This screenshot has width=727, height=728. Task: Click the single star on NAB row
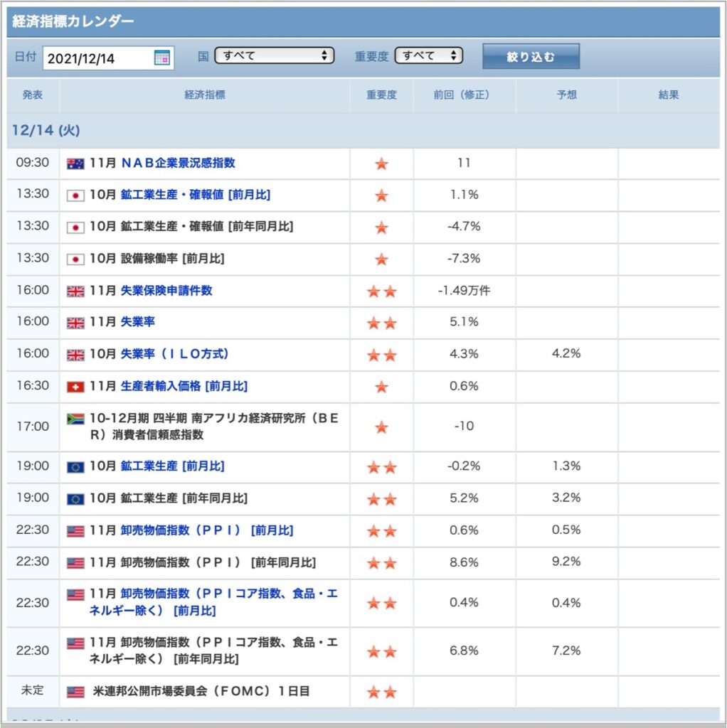coord(381,164)
